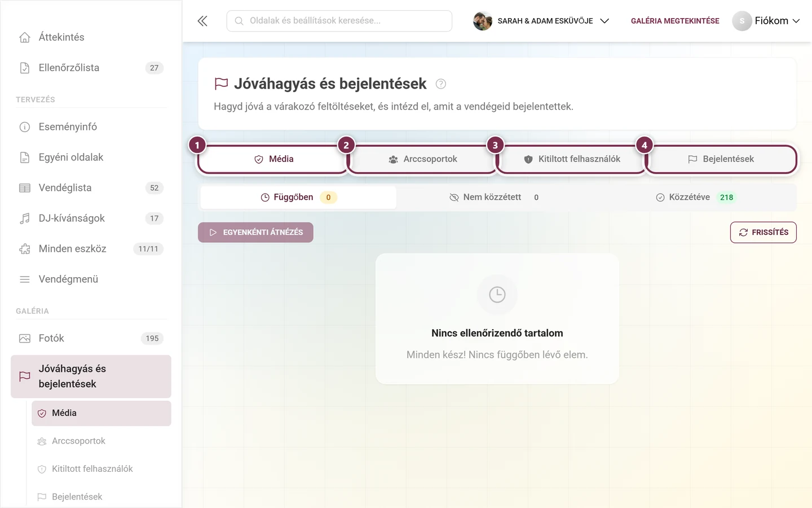Open Arccsoportok in sidebar submenu

pos(101,441)
